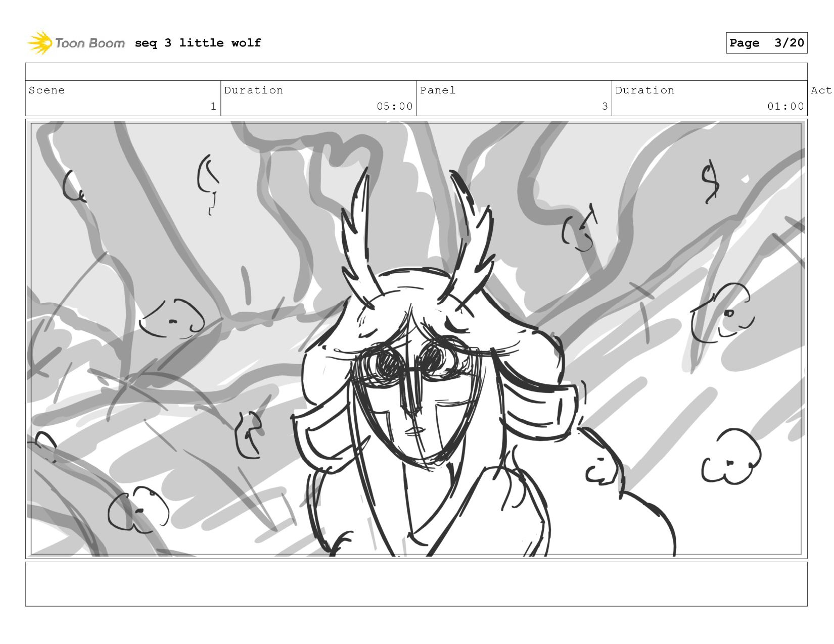Click the storyboard panel drawing thumbnail

pos(416,339)
